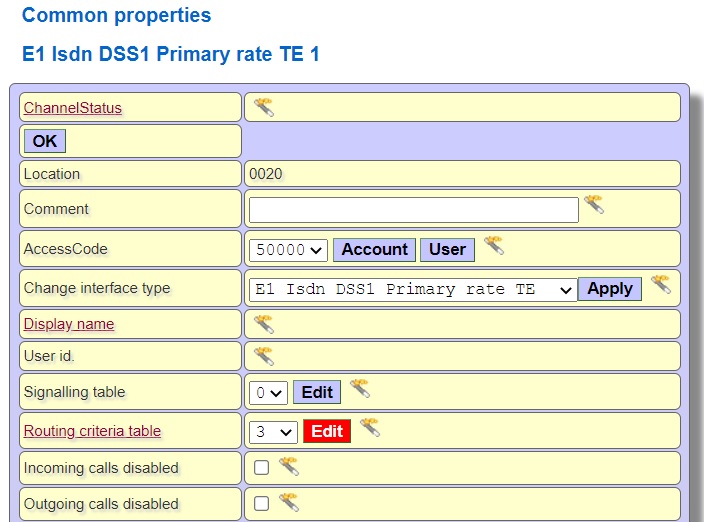
Task: Open the AccessCode 50000 dropdown
Action: tap(288, 250)
